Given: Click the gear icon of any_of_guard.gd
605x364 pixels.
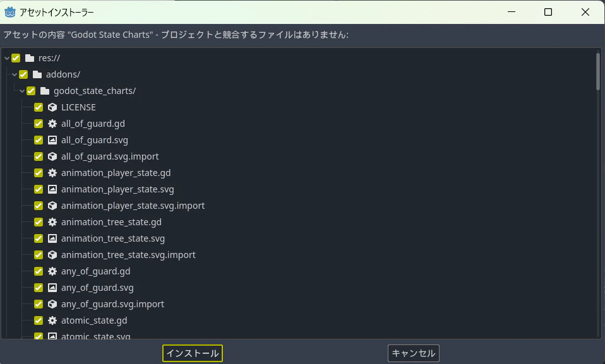Looking at the screenshot, I should (52, 271).
